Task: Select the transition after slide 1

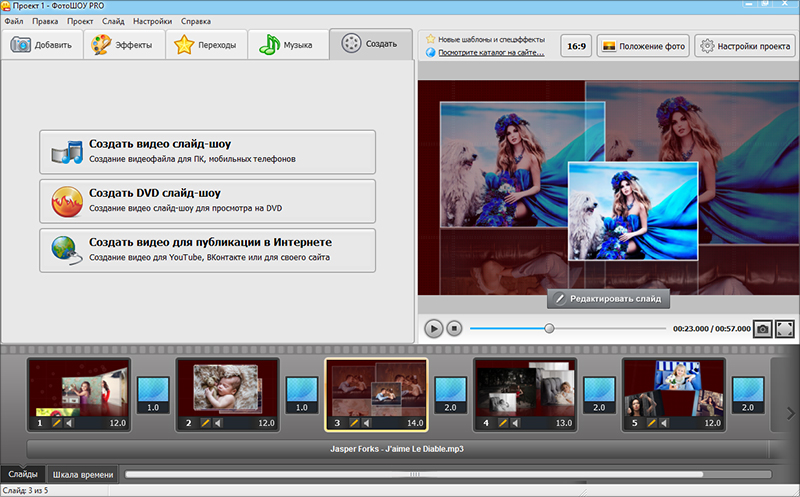Action: click(153, 395)
